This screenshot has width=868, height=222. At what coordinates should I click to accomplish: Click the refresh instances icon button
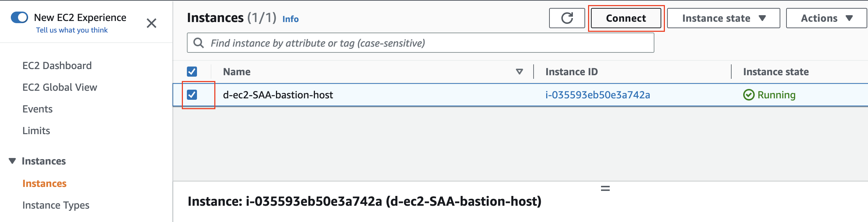pyautogui.click(x=567, y=18)
